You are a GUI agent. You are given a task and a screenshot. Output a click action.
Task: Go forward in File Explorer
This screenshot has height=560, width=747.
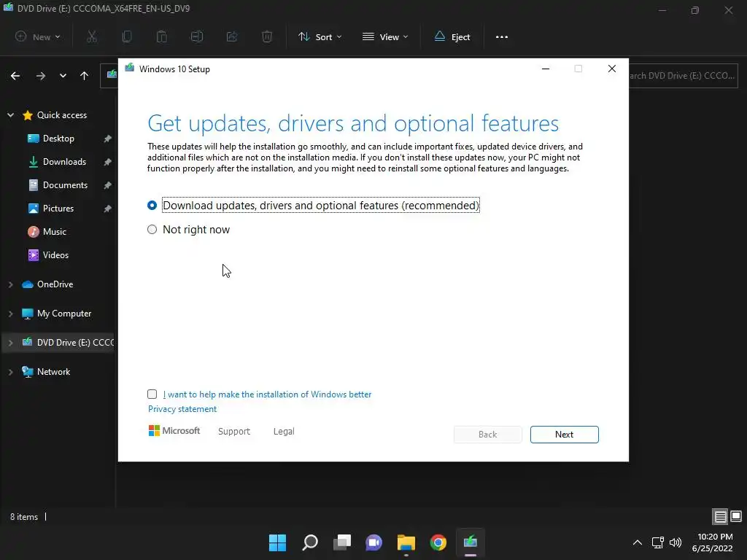tap(41, 76)
